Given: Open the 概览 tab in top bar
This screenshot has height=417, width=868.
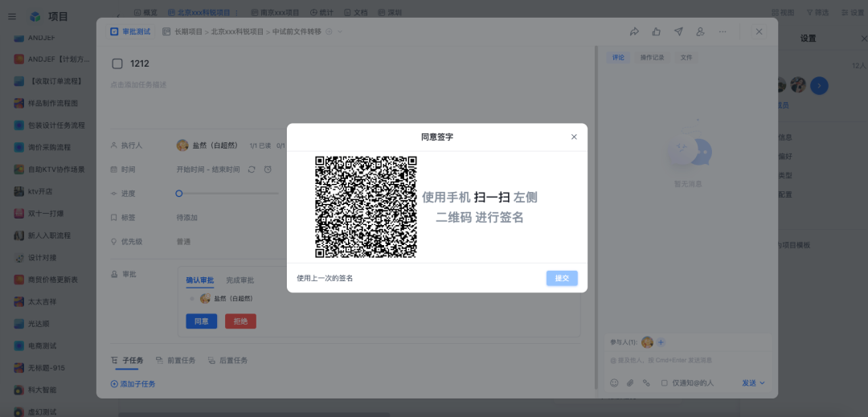Looking at the screenshot, I should click(x=145, y=12).
